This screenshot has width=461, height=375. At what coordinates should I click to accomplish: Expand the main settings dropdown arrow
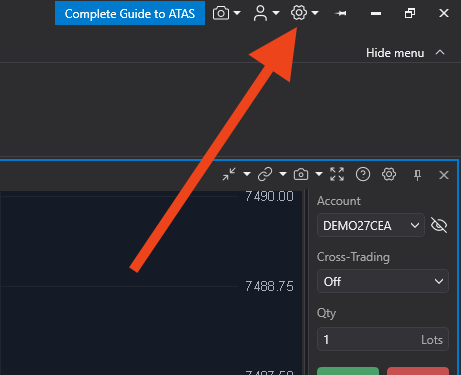(315, 13)
